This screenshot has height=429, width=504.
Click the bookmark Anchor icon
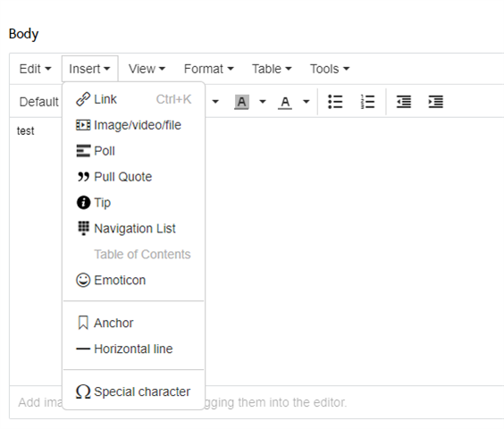click(x=83, y=323)
